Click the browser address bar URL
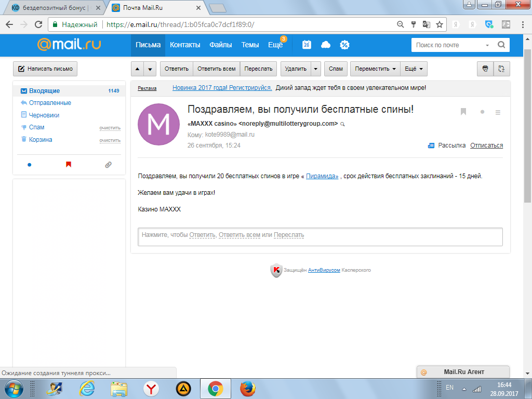This screenshot has height=399, width=532. coord(180,24)
